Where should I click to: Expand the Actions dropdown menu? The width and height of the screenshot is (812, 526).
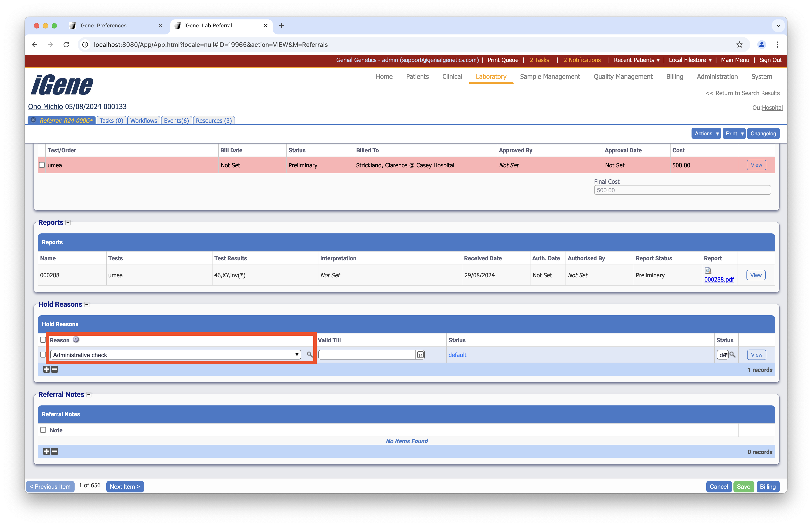(x=706, y=133)
